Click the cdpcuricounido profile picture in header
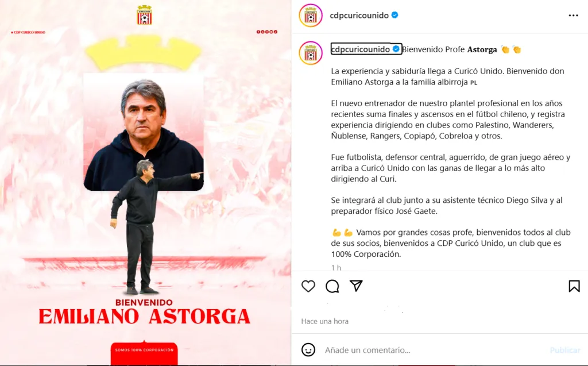 point(311,16)
